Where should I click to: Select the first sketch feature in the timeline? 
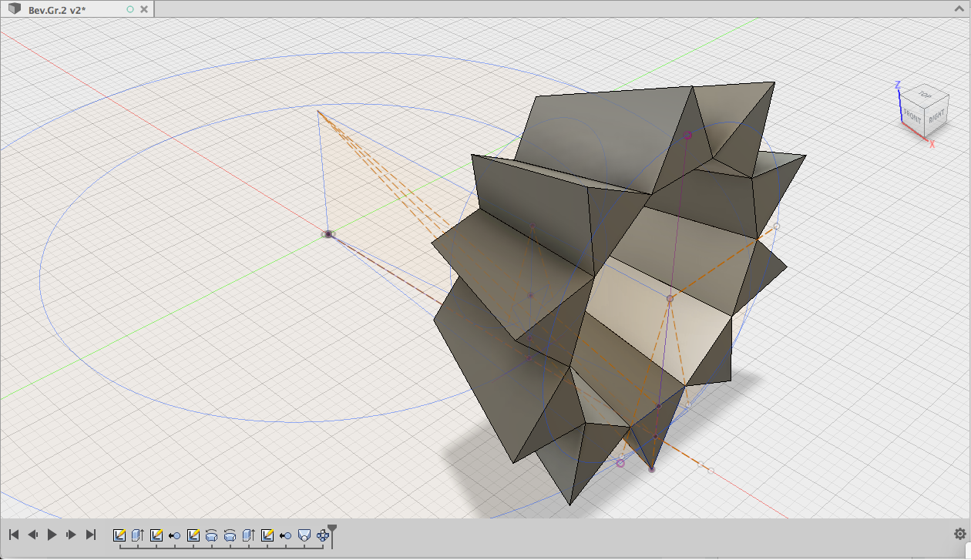(x=119, y=535)
